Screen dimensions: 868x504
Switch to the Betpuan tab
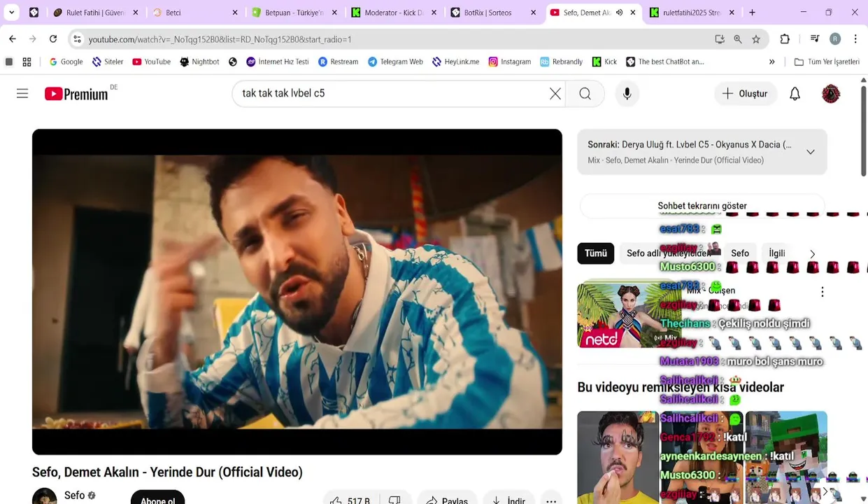293,13
